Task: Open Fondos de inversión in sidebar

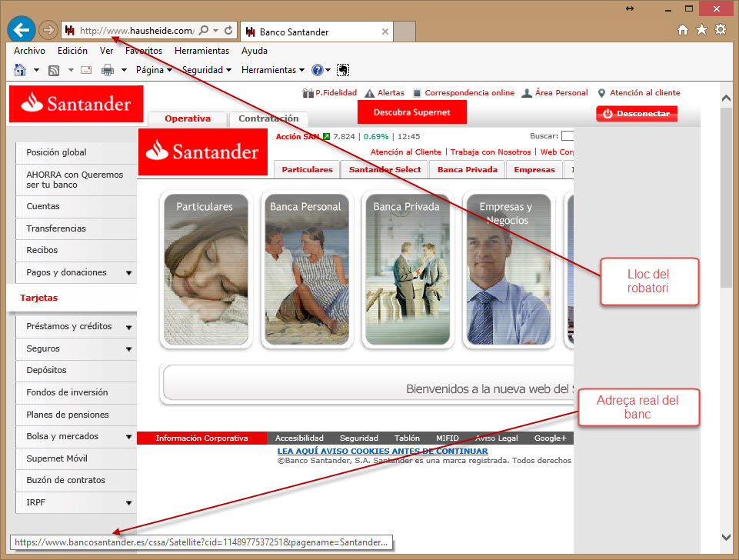Action: [76, 392]
